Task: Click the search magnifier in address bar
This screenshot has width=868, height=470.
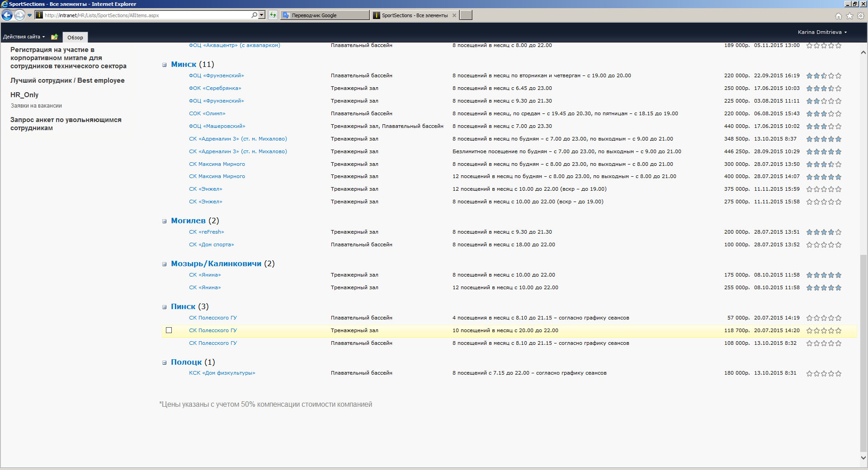Action: point(255,15)
